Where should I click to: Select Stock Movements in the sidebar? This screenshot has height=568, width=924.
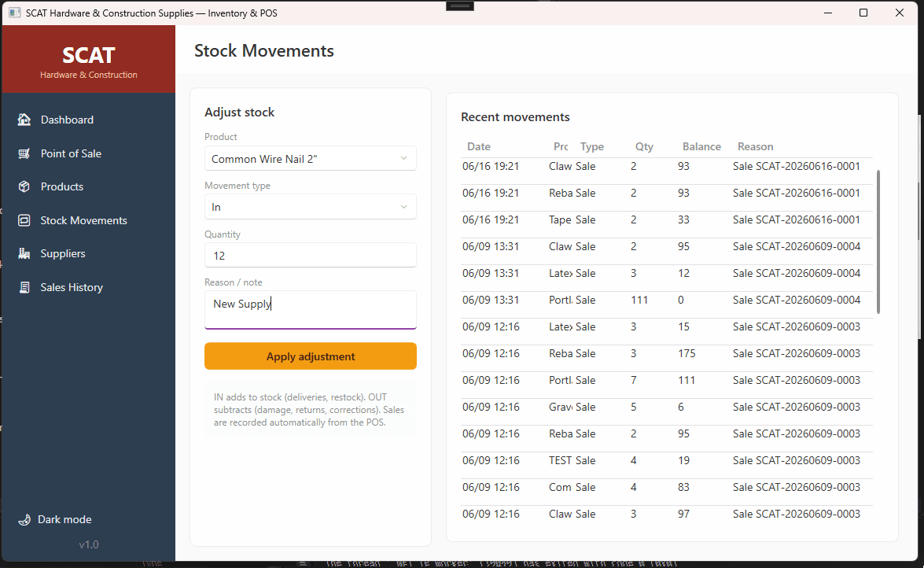pyautogui.click(x=88, y=220)
